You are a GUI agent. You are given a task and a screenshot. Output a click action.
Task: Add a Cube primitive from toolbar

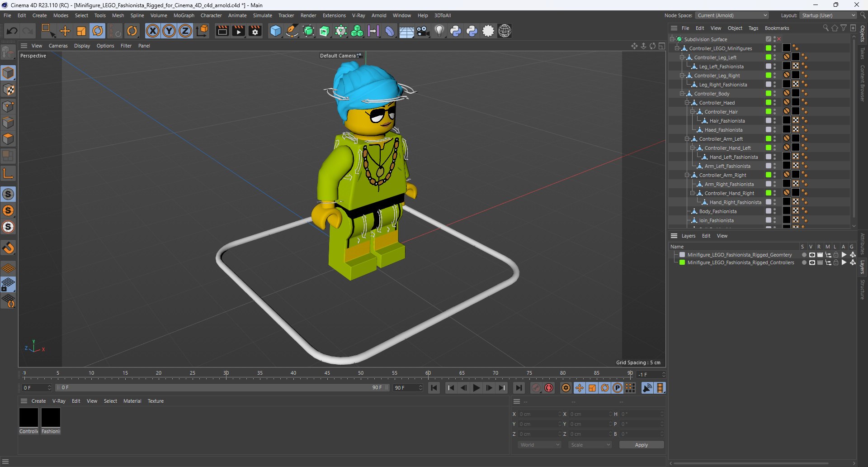click(x=275, y=31)
